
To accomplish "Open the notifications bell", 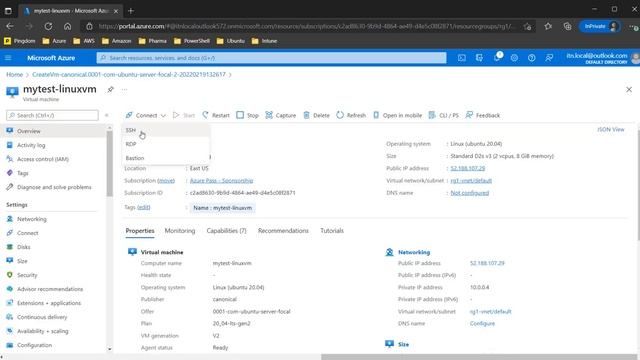I will click(x=497, y=58).
